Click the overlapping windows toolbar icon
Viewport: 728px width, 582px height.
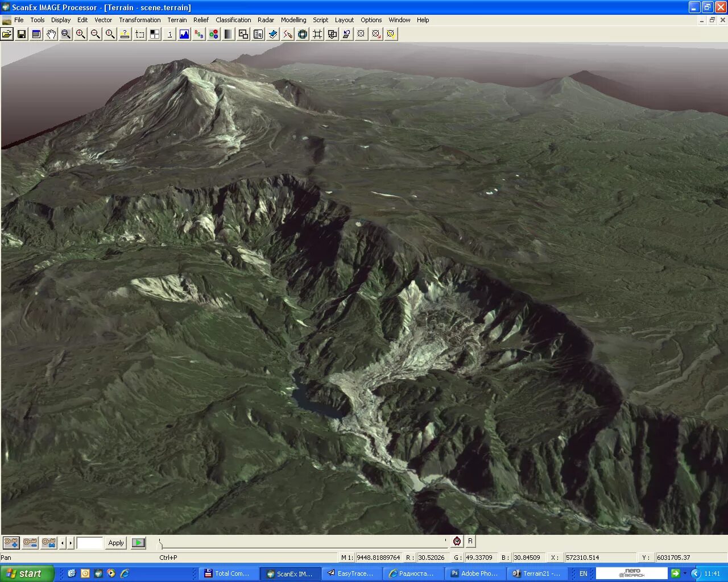tap(243, 34)
